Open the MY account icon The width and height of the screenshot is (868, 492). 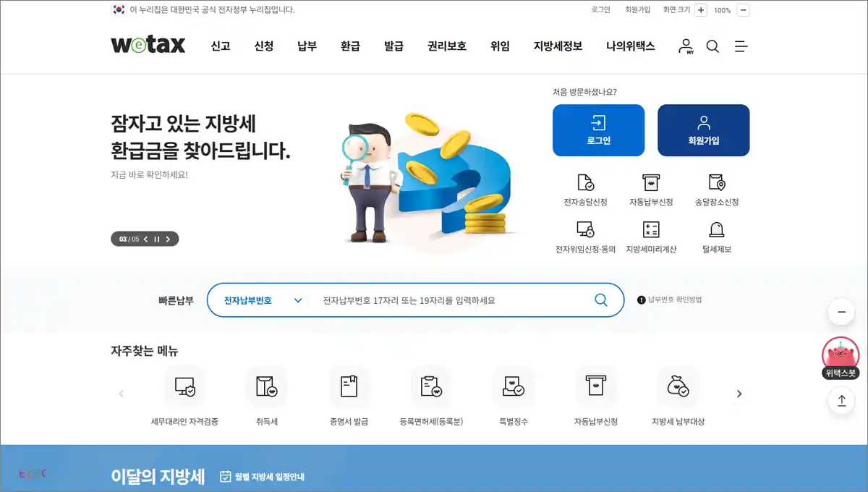pos(684,46)
